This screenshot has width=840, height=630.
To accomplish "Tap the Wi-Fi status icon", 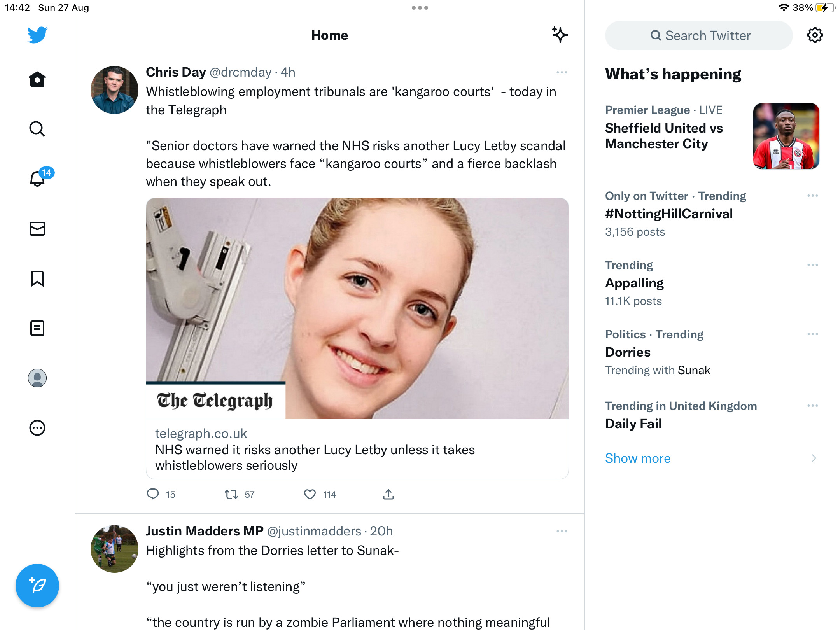I will 784,8.
